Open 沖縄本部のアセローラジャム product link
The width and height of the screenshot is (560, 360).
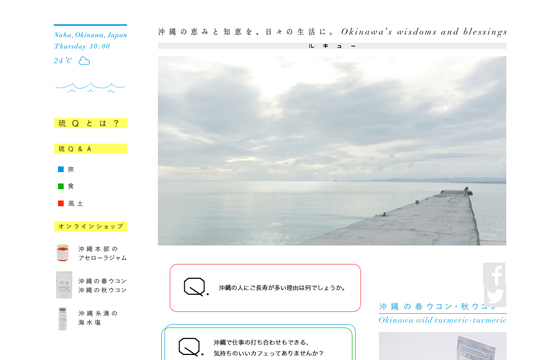(x=102, y=253)
